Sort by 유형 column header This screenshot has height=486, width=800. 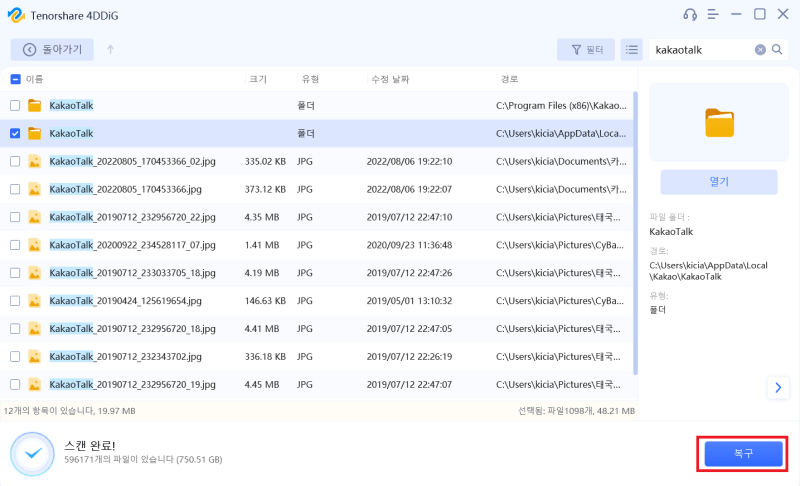click(310, 79)
